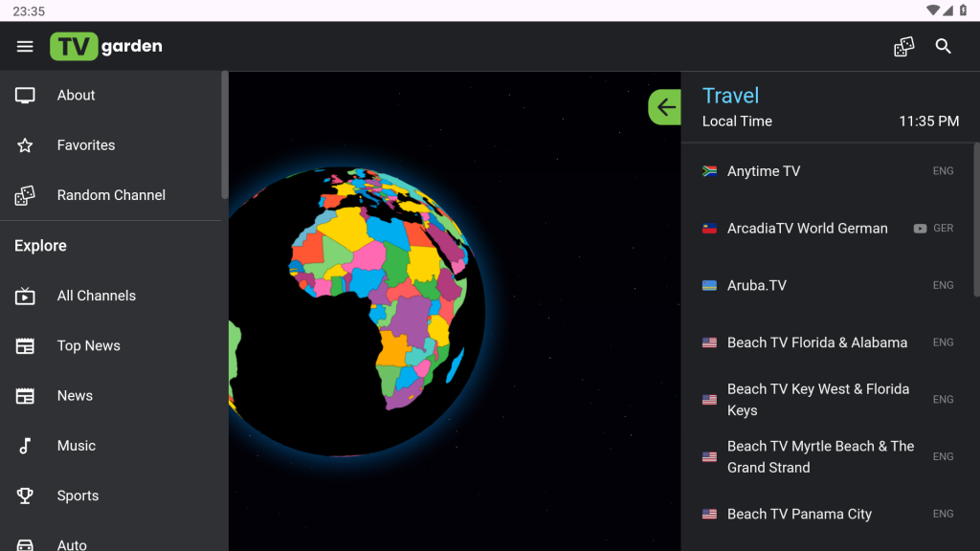Click the Explore section heading
This screenshot has height=551, width=980.
[40, 246]
